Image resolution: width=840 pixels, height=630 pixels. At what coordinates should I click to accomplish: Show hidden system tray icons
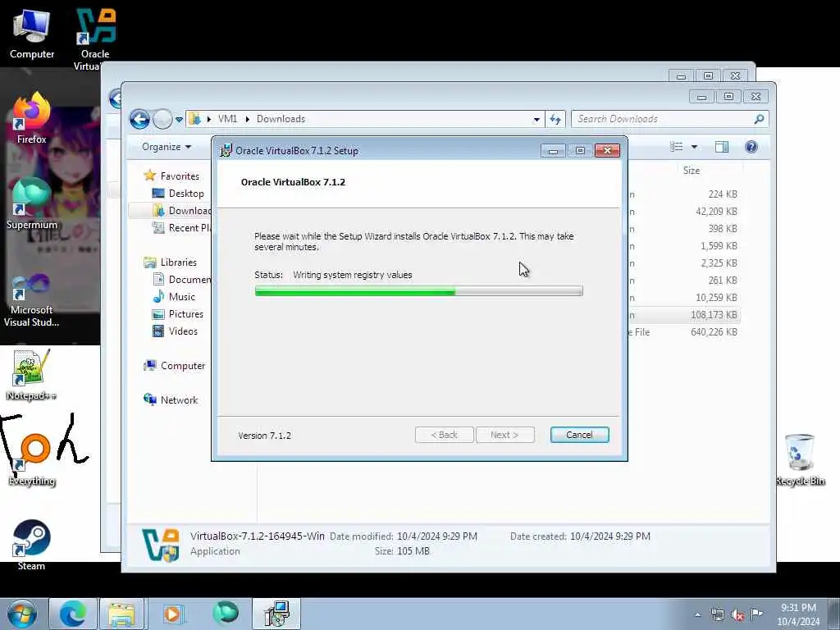click(697, 614)
